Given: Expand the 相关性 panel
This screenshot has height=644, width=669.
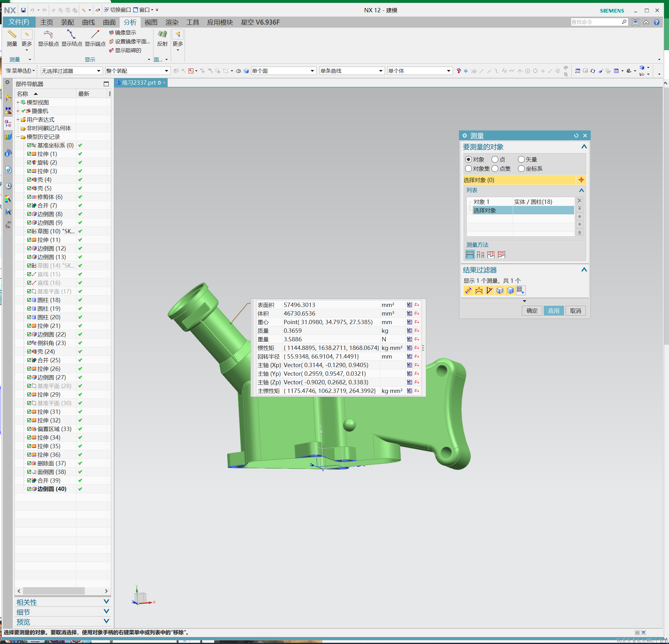Looking at the screenshot, I should point(106,602).
